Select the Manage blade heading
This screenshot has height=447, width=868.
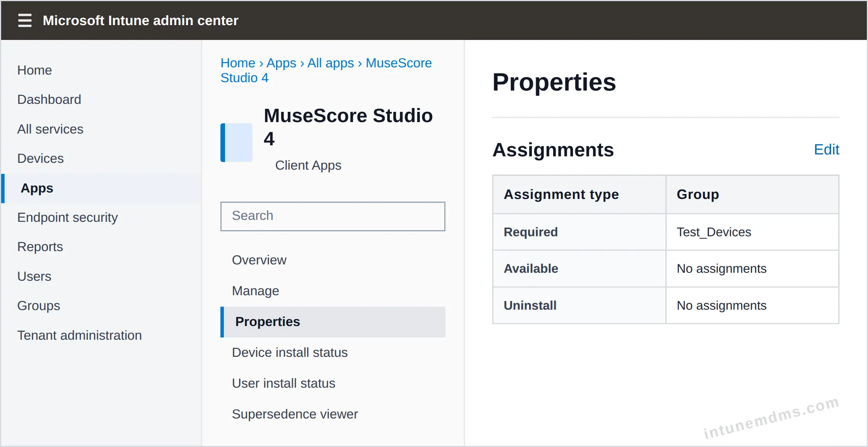coord(255,291)
